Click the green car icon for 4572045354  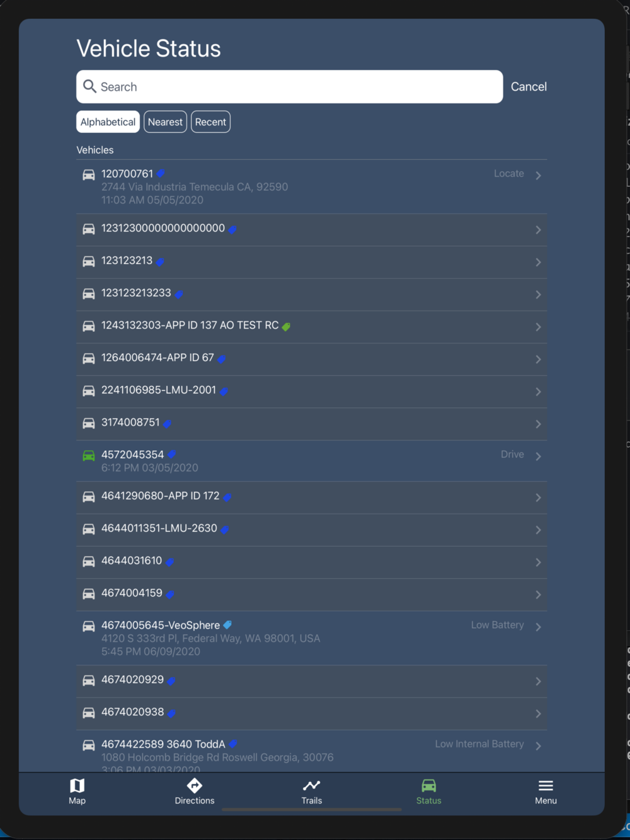click(89, 456)
